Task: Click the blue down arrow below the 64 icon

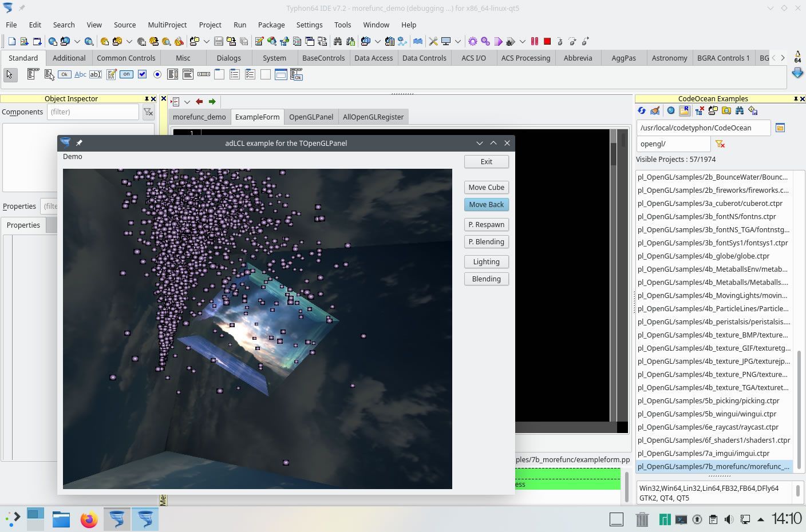Action: (797, 73)
